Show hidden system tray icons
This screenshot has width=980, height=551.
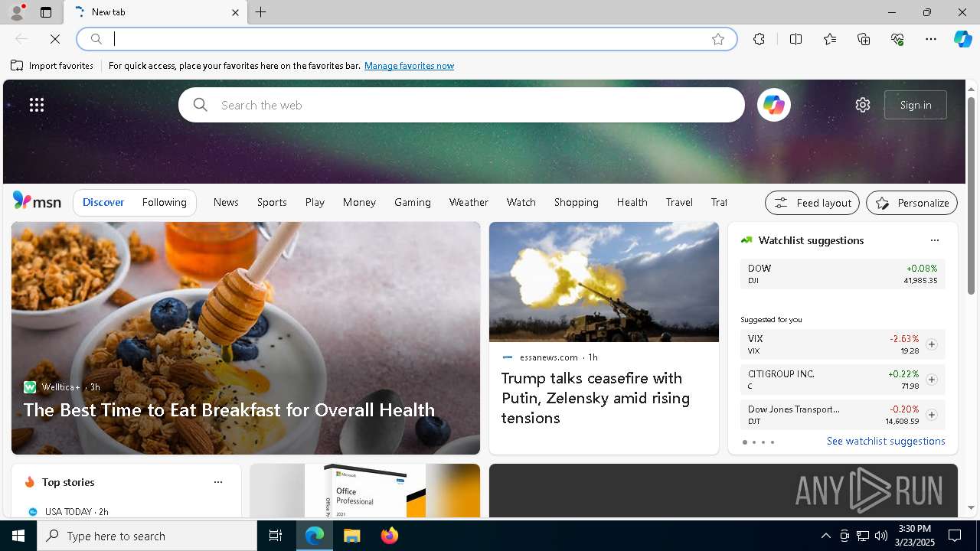pos(825,536)
